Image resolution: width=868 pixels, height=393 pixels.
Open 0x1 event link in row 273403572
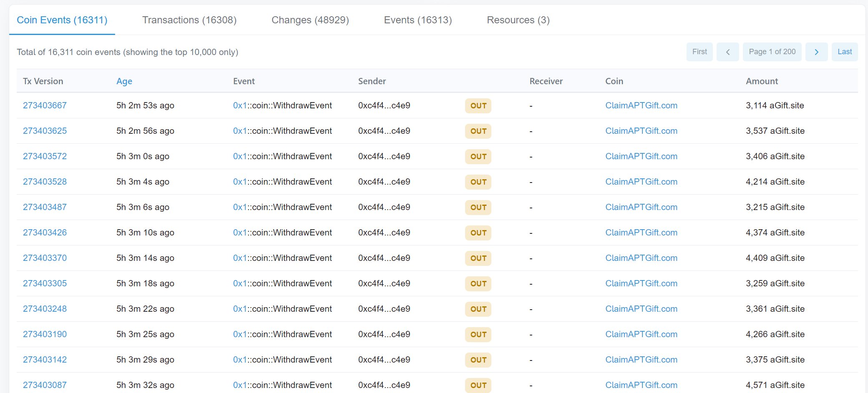[x=240, y=156]
